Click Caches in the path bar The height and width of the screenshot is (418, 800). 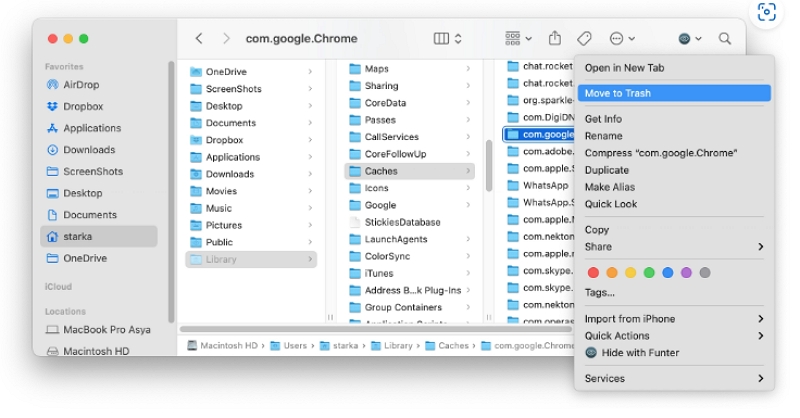tap(447, 346)
